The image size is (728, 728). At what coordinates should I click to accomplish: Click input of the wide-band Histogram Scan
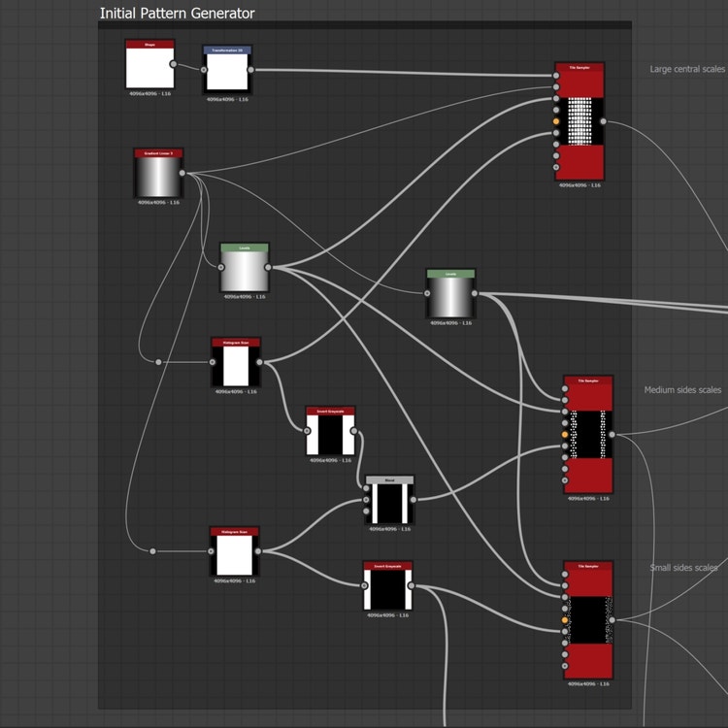[x=211, y=551]
